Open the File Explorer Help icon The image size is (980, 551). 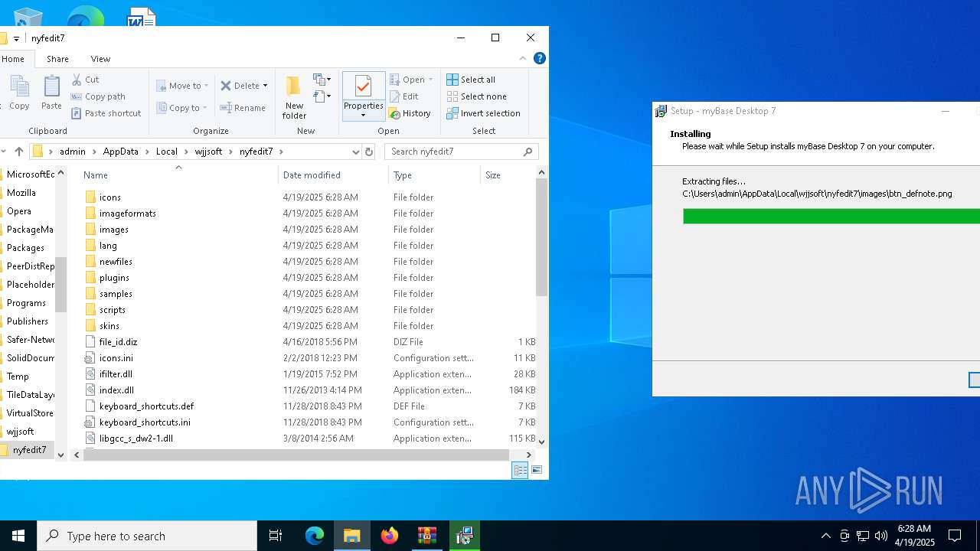(539, 58)
